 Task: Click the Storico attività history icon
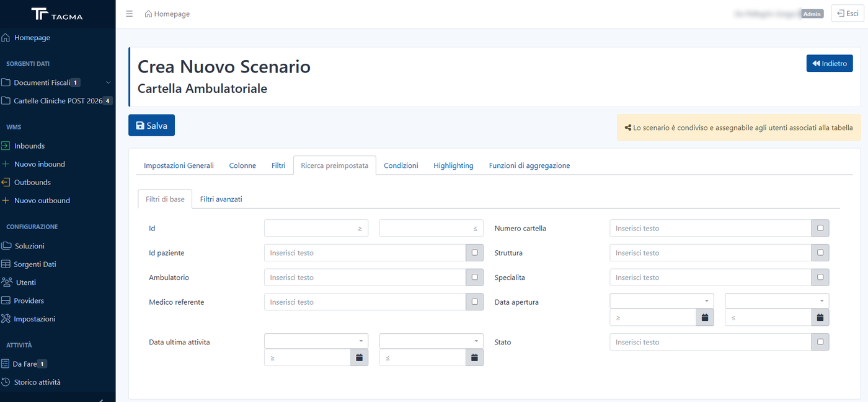[x=6, y=382]
